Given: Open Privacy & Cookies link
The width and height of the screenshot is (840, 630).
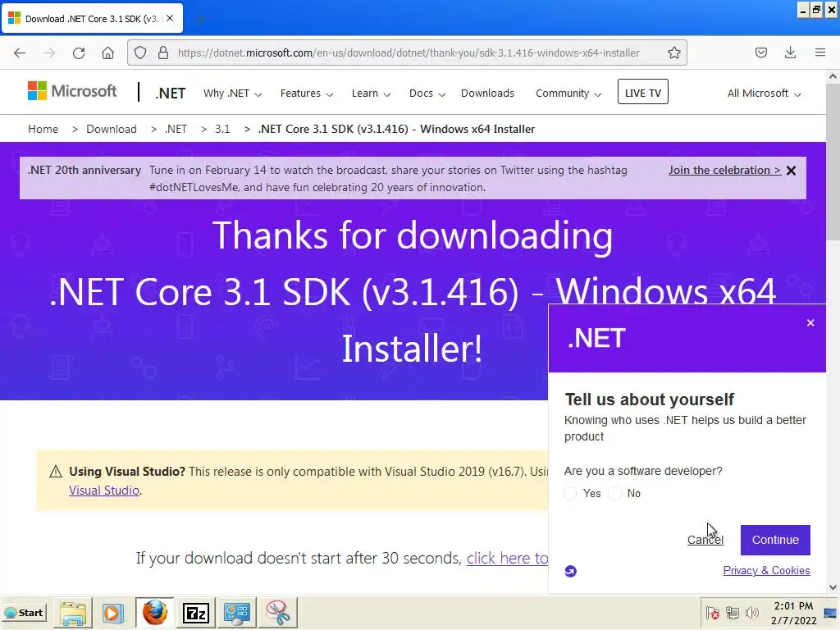Looking at the screenshot, I should click(767, 571).
